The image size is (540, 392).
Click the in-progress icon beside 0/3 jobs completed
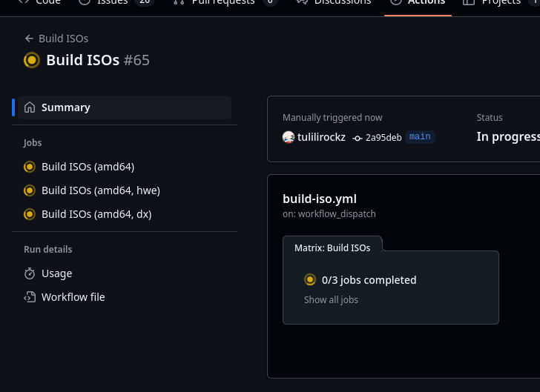[x=310, y=280]
